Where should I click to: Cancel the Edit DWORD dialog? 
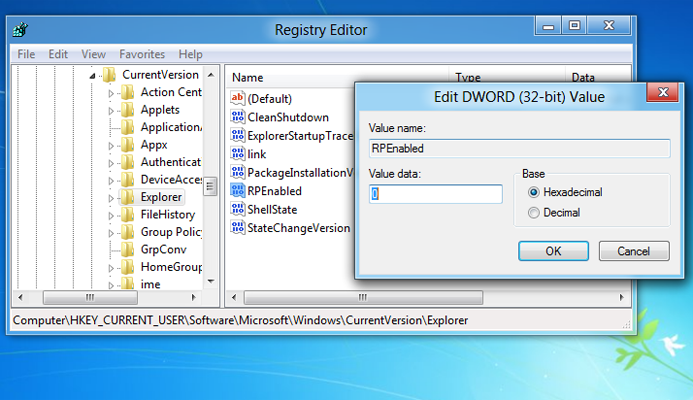pos(634,251)
